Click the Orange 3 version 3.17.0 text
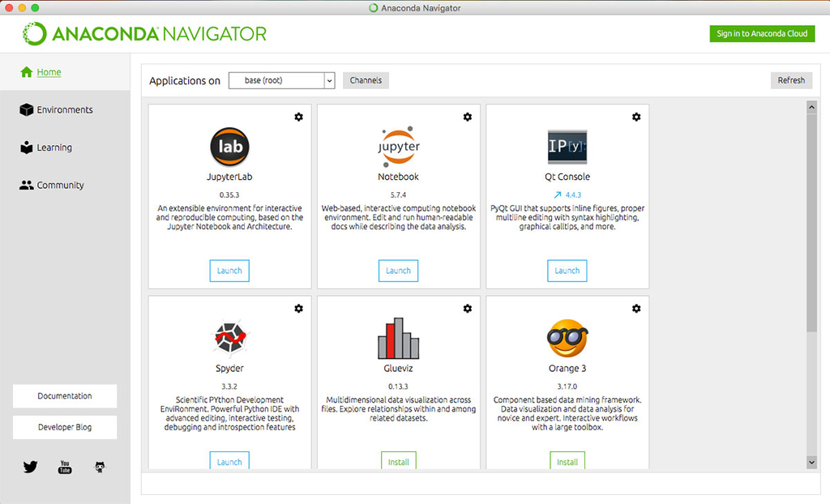This screenshot has height=504, width=830. [x=567, y=387]
